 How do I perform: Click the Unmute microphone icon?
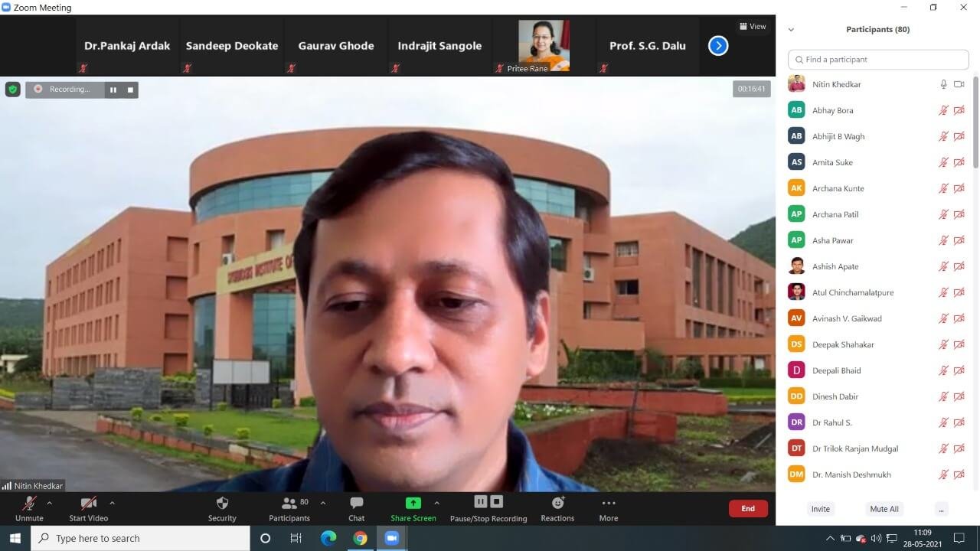30,503
